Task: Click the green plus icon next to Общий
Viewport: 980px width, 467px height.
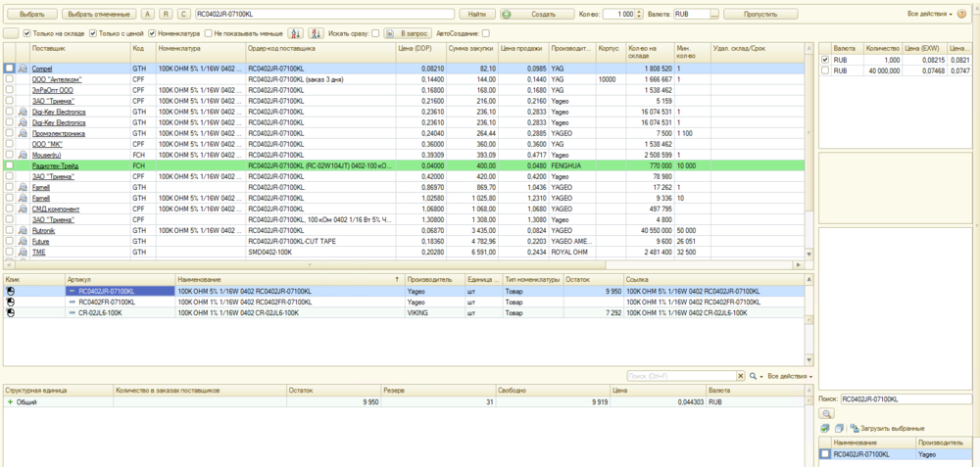Action: [10, 402]
